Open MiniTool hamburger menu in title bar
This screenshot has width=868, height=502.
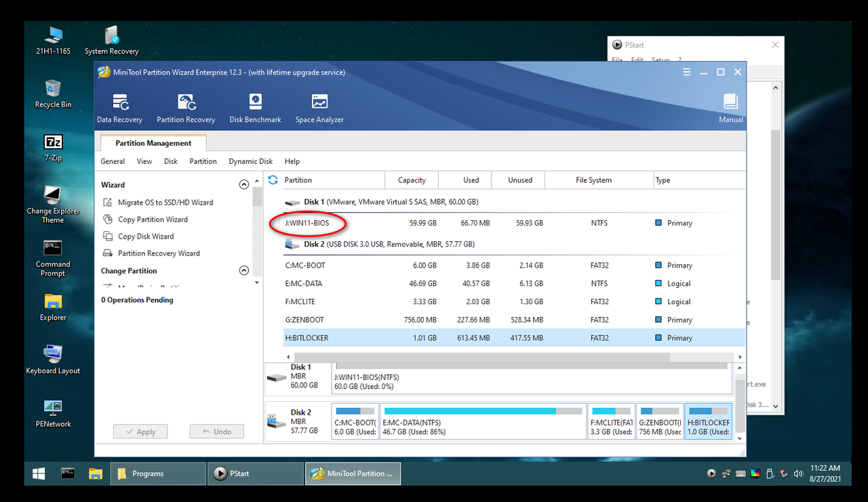(x=687, y=72)
